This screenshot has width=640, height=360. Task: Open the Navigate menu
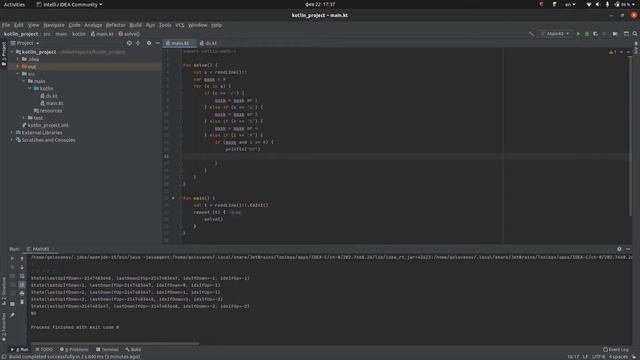tap(54, 25)
